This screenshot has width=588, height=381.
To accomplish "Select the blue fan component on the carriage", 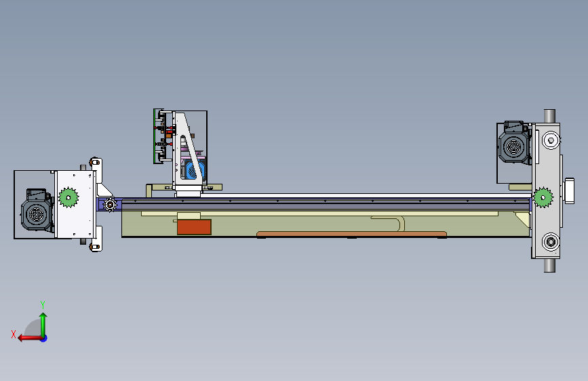I will coord(195,170).
